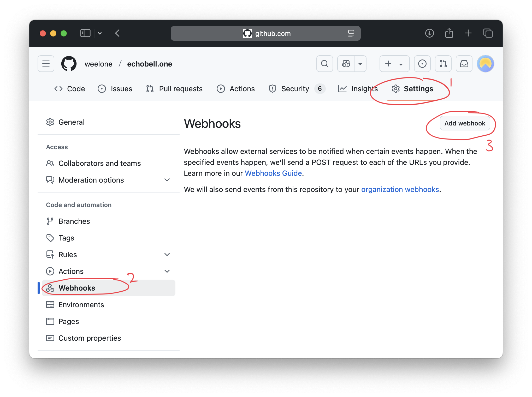The image size is (532, 397).
Task: Click the General gear icon
Action: pos(50,122)
